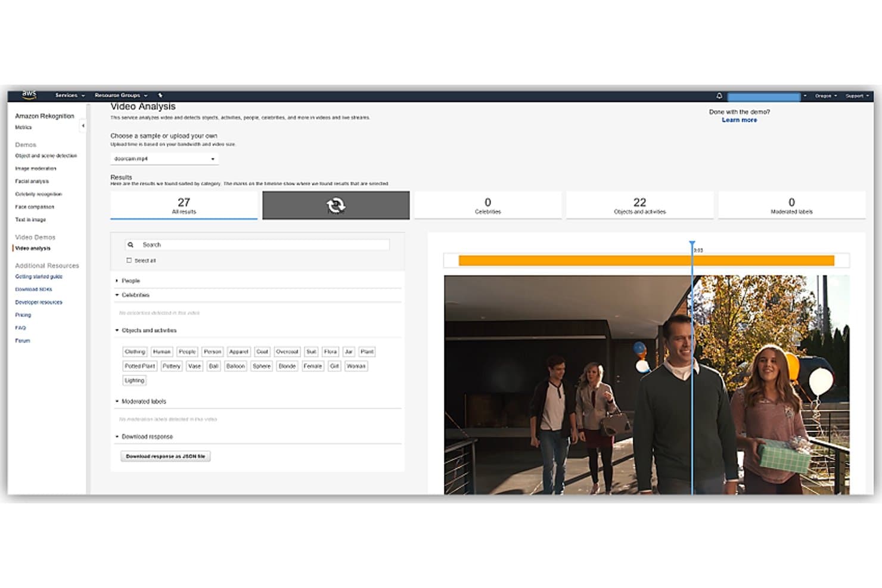882x588 pixels.
Task: Select the Moderated labels tab
Action: click(x=791, y=206)
